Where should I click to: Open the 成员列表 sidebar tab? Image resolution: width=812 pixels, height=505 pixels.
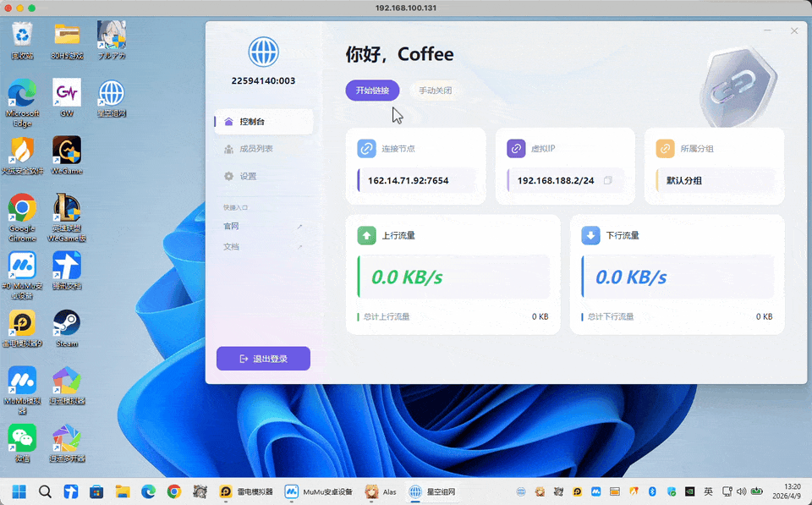(x=264, y=149)
